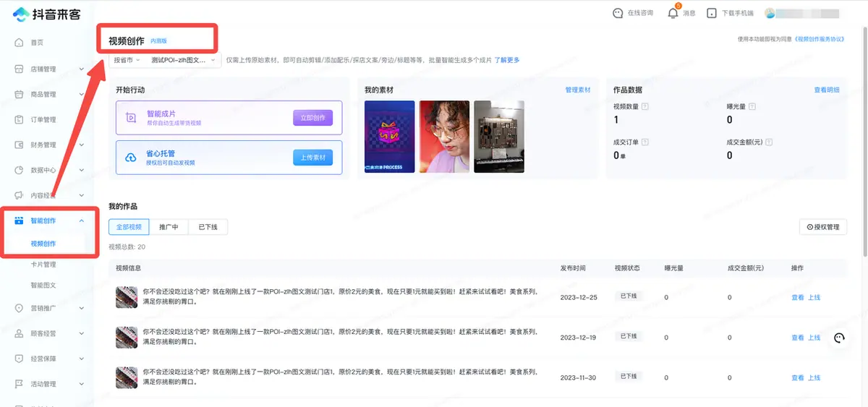Select 视频创作 in the sidebar
Image resolution: width=868 pixels, height=407 pixels.
(x=43, y=244)
